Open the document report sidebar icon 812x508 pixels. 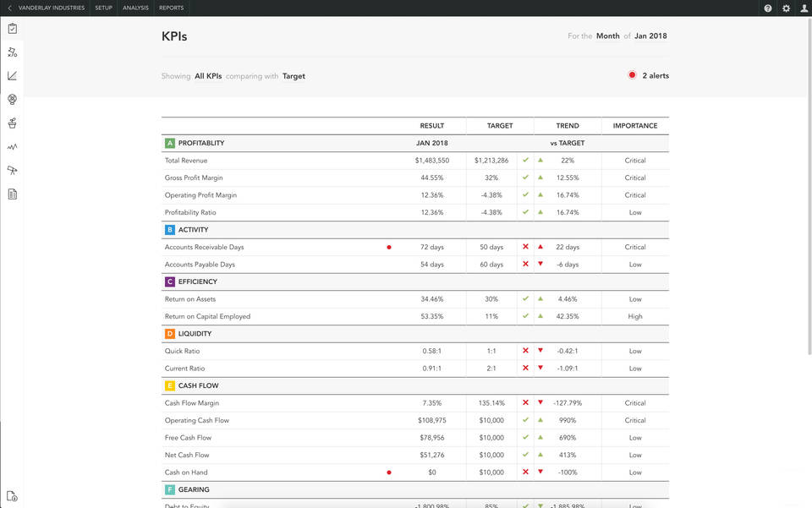pyautogui.click(x=12, y=194)
